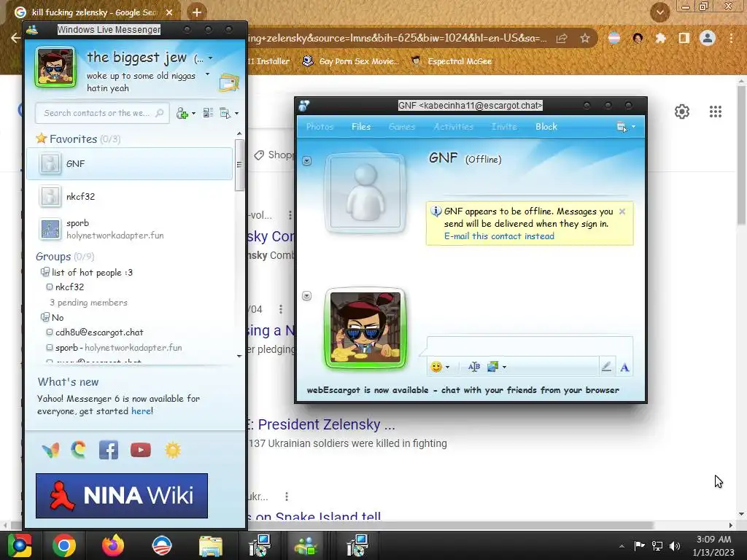747x560 pixels.
Task: Open the emoticon dropdown arrow
Action: click(447, 367)
